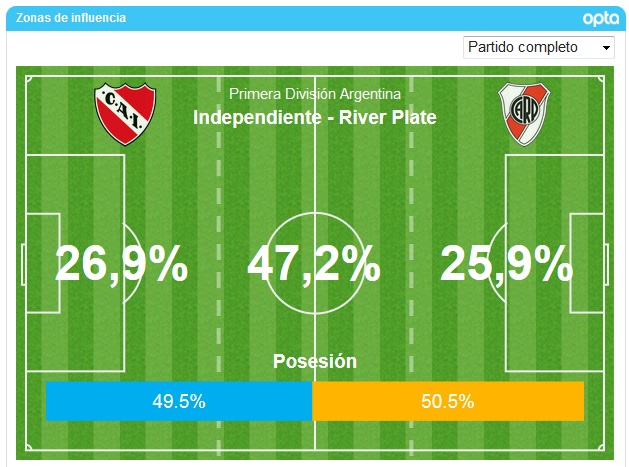The height and width of the screenshot is (467, 629).
Task: Click the right goal on the pitch
Action: (x=607, y=264)
